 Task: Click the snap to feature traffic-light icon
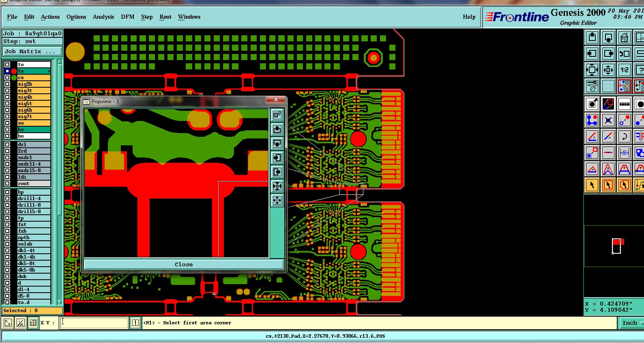click(625, 86)
